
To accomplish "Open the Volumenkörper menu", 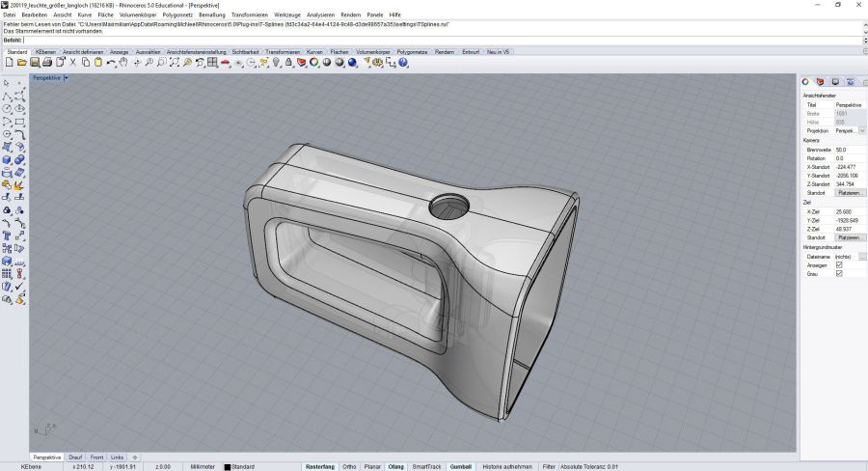I will point(139,14).
